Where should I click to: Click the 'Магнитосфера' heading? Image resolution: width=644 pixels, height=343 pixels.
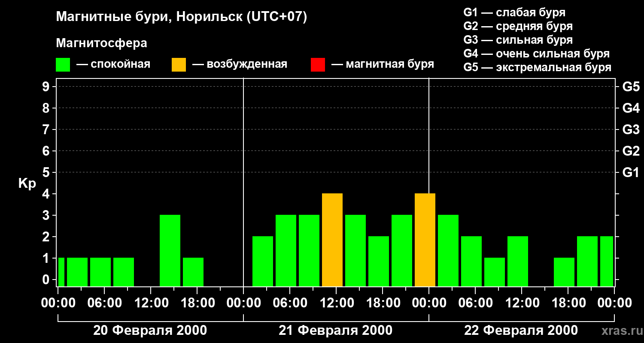coord(101,43)
